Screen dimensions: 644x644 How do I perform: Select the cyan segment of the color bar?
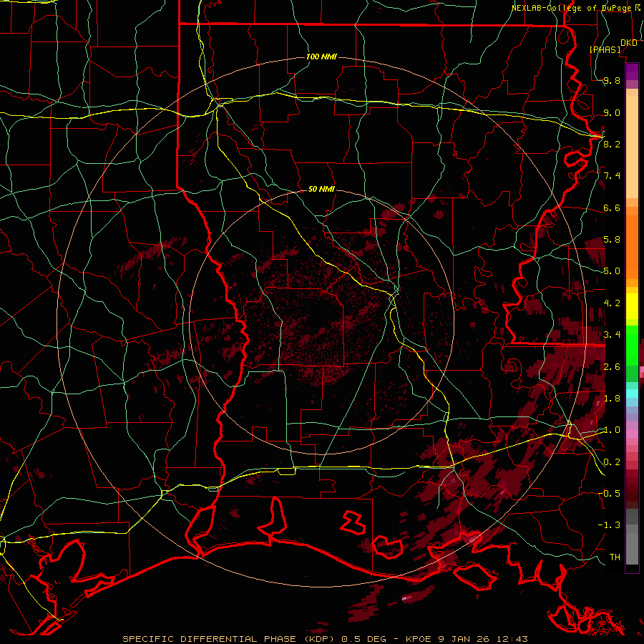coord(632,394)
